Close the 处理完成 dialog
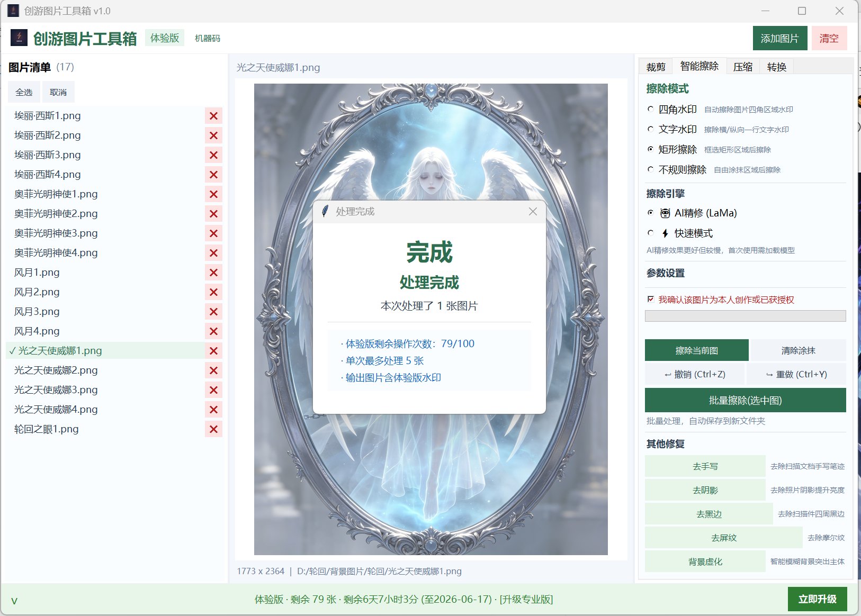The height and width of the screenshot is (616, 861). pyautogui.click(x=533, y=211)
